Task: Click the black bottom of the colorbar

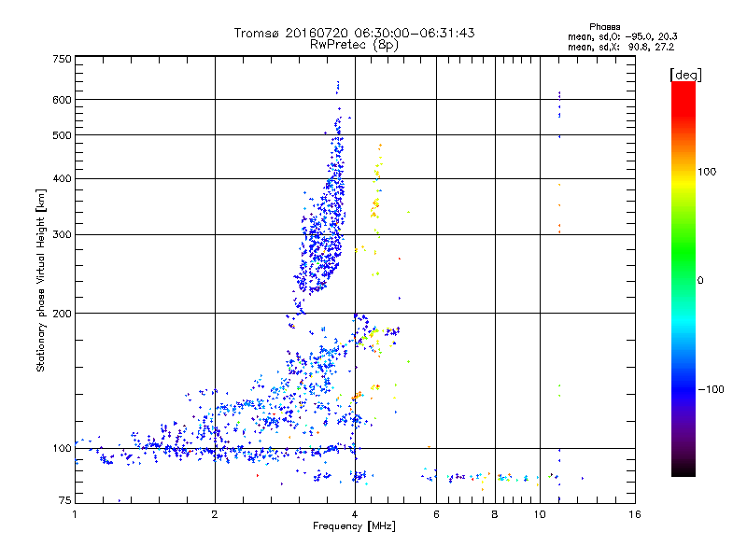Action: click(684, 471)
